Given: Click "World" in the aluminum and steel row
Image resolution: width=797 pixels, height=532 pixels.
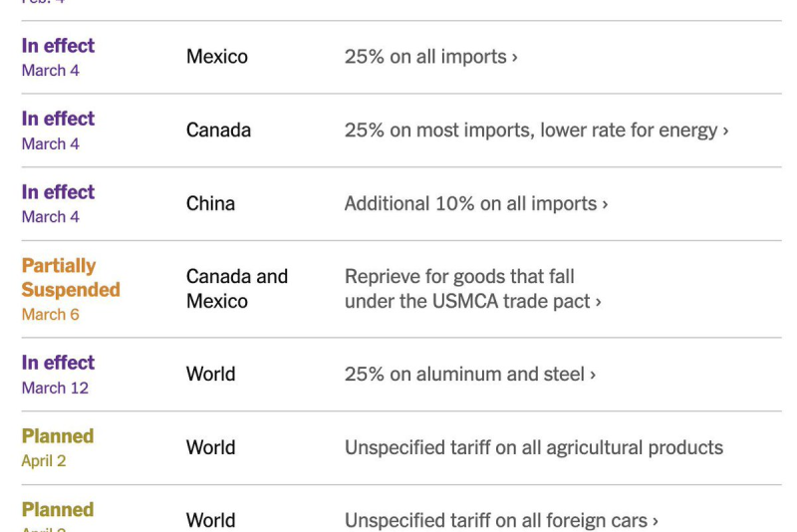Looking at the screenshot, I should pos(210,375).
